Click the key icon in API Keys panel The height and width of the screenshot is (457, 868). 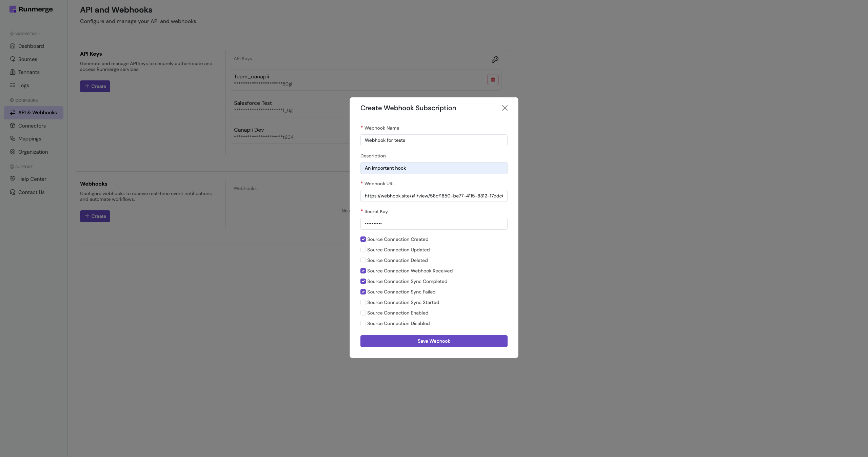(x=495, y=59)
